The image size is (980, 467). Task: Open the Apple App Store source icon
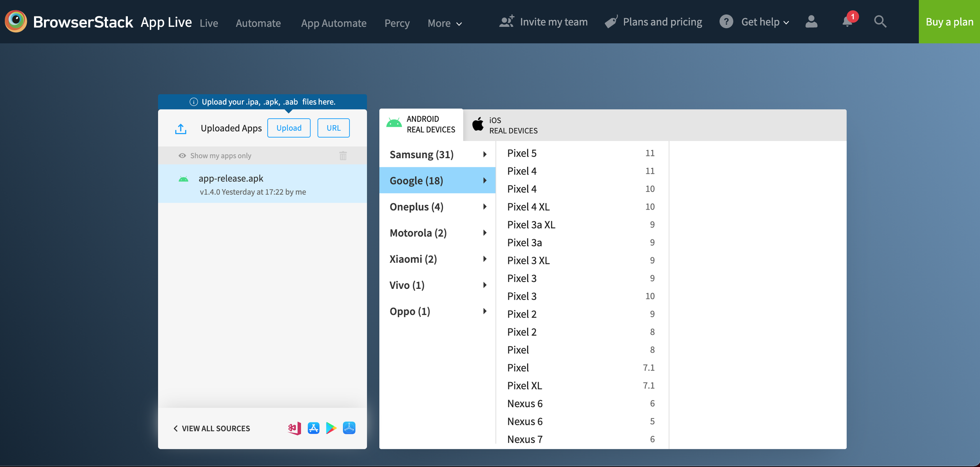point(314,428)
